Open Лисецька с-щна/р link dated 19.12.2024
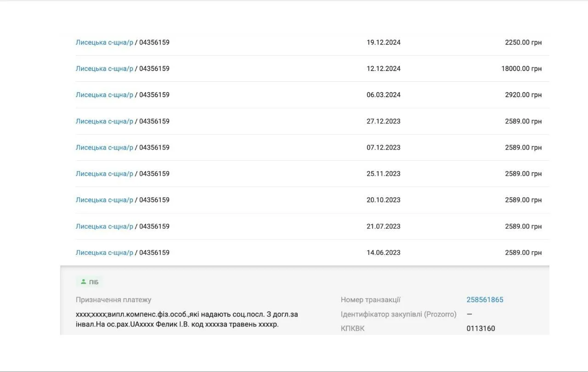The height and width of the screenshot is (372, 588). 104,42
